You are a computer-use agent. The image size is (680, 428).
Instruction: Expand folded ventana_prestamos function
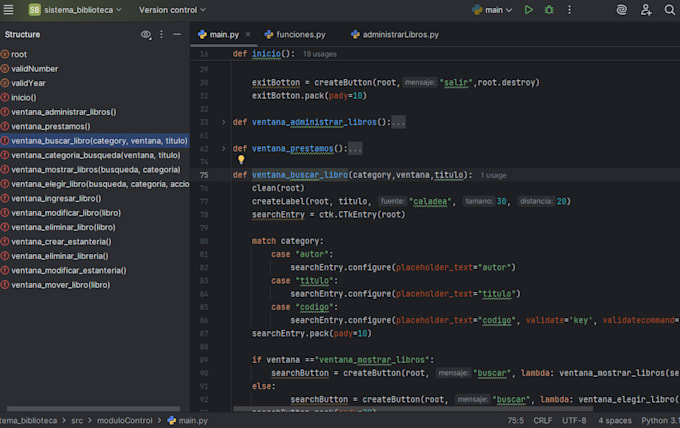tap(223, 149)
